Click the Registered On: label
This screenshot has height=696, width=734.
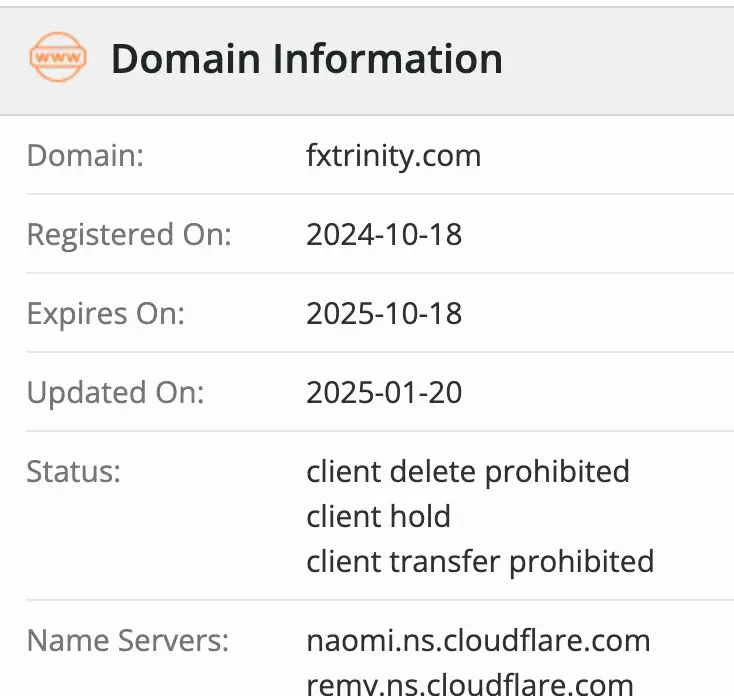[x=129, y=235]
